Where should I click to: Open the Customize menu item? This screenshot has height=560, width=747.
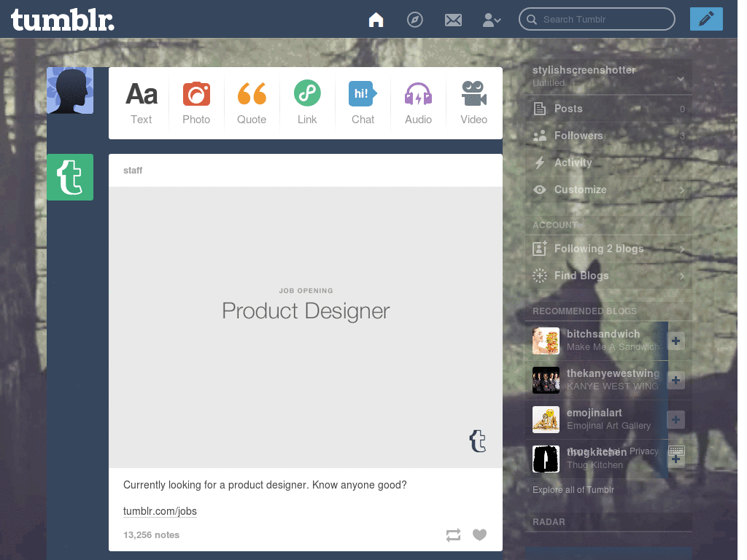click(609, 190)
